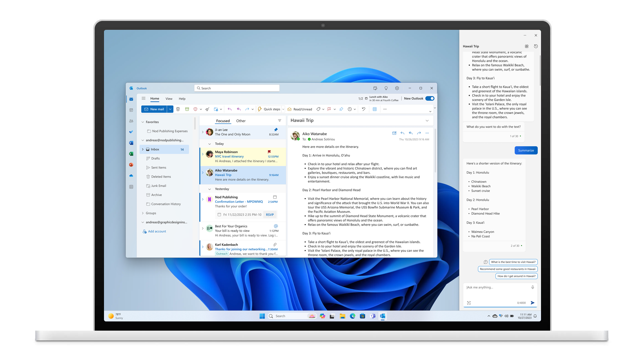The height and width of the screenshot is (362, 644).
Task: Switch to the Focused inbox tab
Action: pos(223,121)
